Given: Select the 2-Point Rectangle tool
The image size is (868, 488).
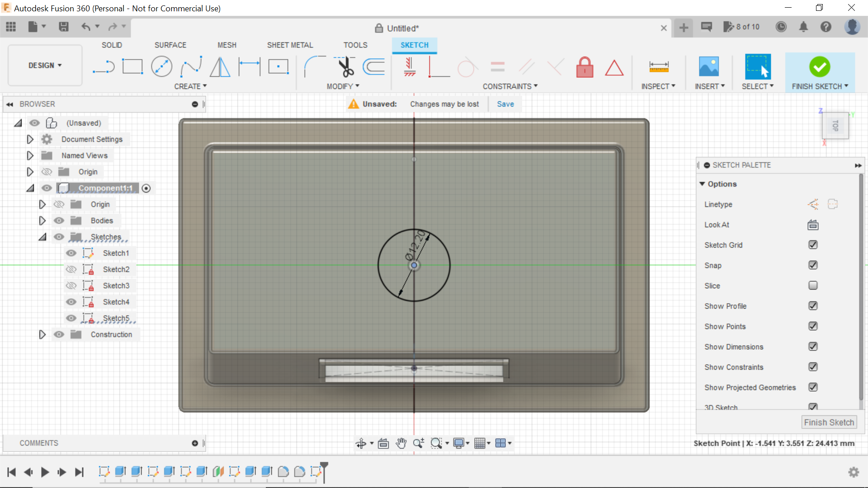Looking at the screenshot, I should [132, 66].
